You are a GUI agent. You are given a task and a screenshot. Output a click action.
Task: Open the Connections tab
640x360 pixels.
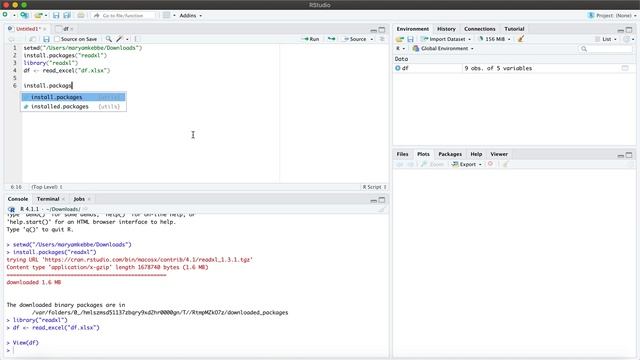click(480, 29)
